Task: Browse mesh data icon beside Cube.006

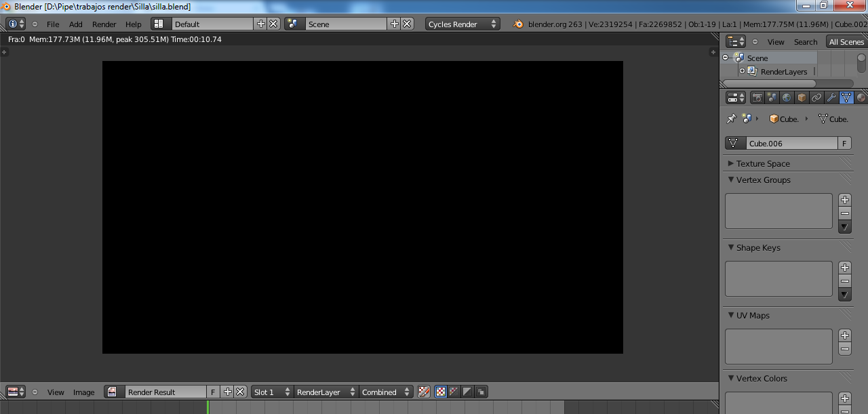Action: tap(736, 143)
